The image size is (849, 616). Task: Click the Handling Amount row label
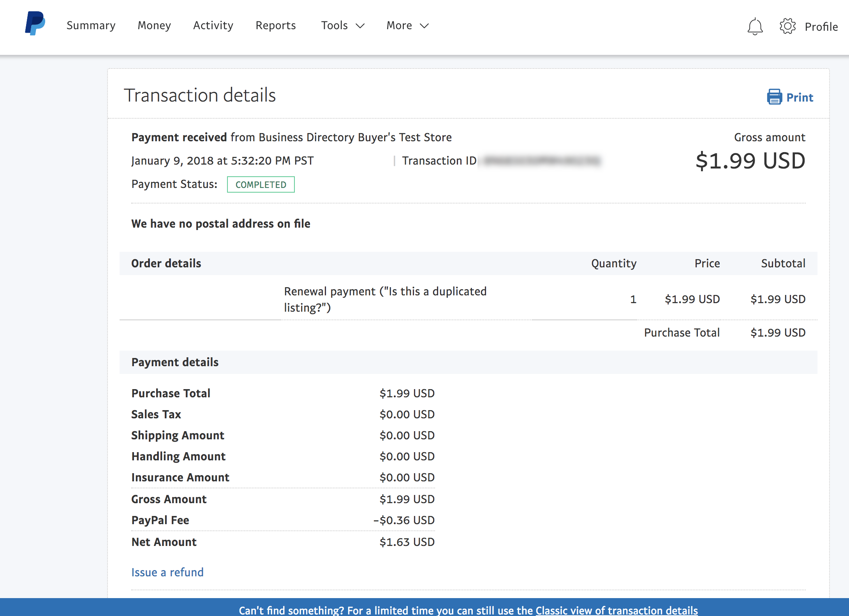click(x=178, y=456)
